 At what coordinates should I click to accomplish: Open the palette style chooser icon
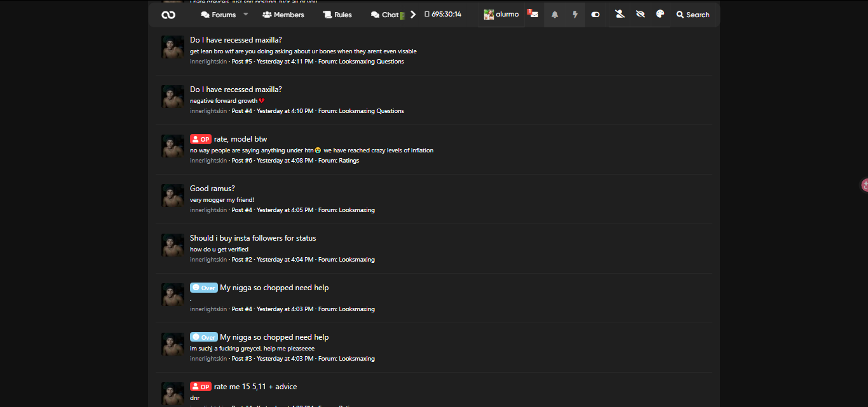pyautogui.click(x=660, y=15)
